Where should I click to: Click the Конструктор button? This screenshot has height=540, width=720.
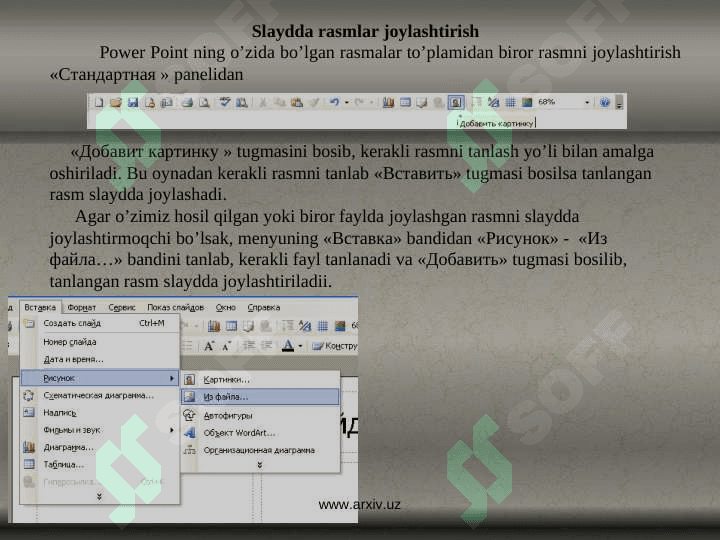336,346
